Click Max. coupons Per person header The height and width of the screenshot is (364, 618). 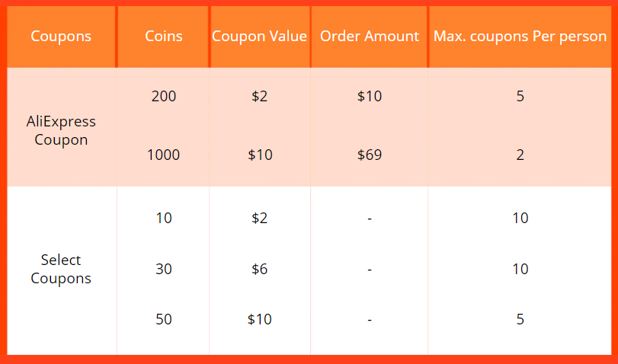tap(520, 37)
